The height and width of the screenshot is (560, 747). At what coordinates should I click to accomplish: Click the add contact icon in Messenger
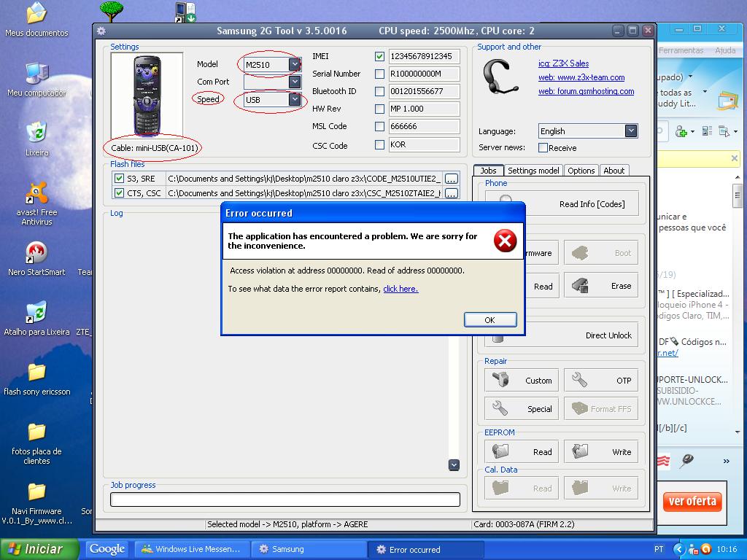click(681, 131)
